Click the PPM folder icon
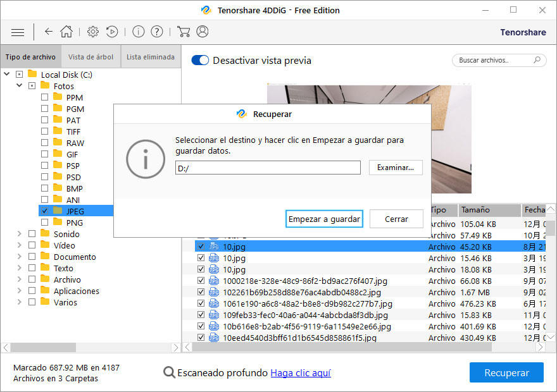Screen dimensions: 557x392 (x=58, y=97)
